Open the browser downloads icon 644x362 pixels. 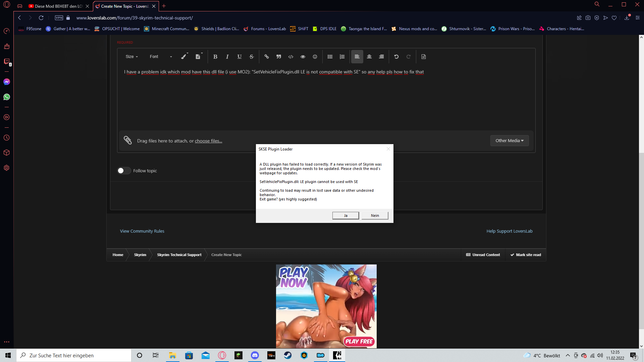click(x=627, y=18)
